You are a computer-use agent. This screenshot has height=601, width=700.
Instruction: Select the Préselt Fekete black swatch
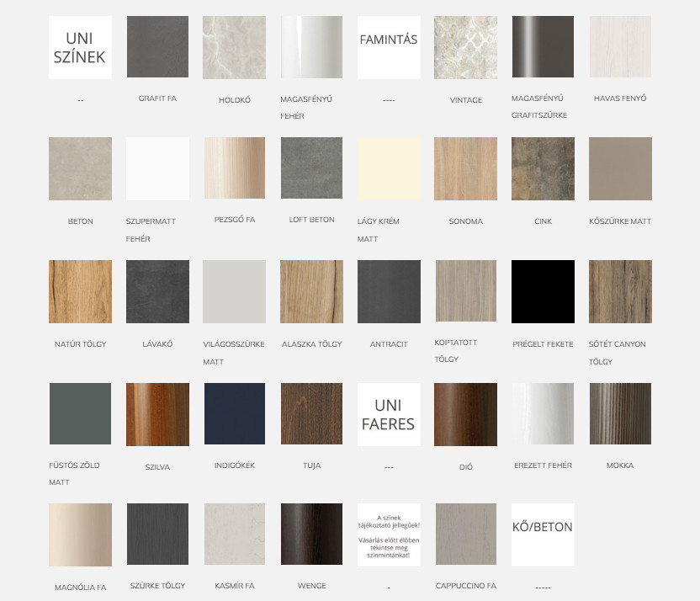tap(543, 291)
